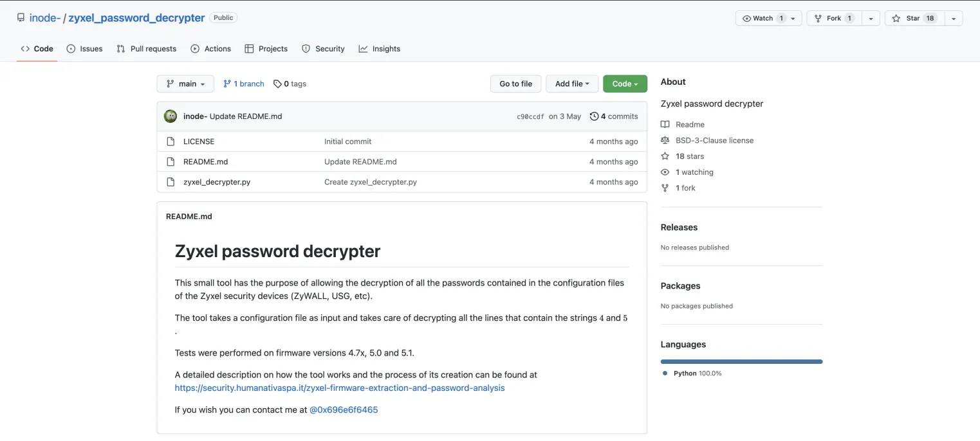Click the Go to file button
Image resolution: width=980 pixels, height=441 pixels.
tap(516, 84)
